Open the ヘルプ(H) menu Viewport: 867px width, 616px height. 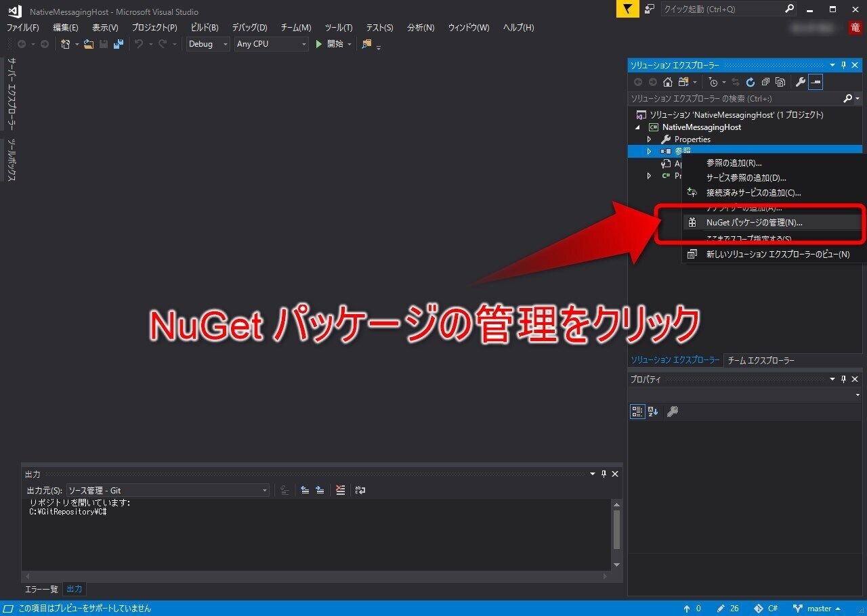(x=518, y=28)
